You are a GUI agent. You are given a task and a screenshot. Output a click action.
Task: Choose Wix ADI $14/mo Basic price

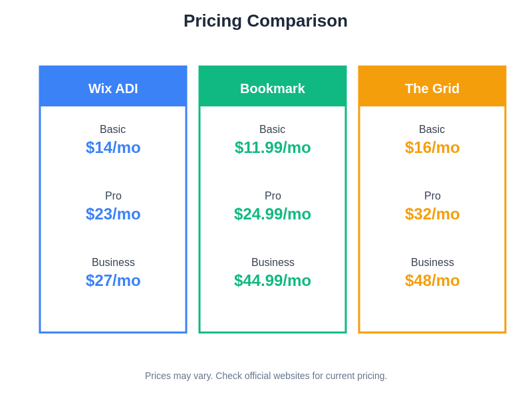pyautogui.click(x=113, y=148)
